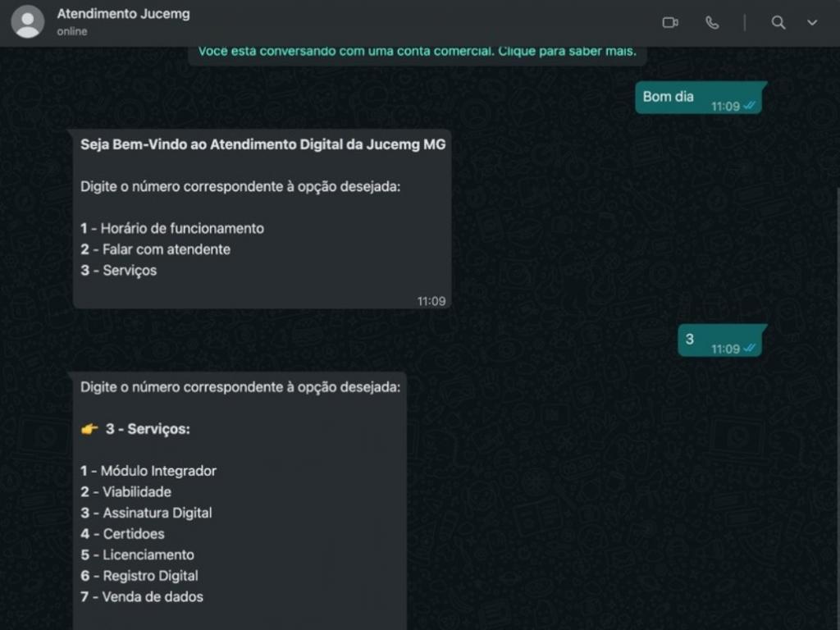This screenshot has width=840, height=630.
Task: Click "1 - Módulo Integrador" option text
Action: (x=148, y=471)
